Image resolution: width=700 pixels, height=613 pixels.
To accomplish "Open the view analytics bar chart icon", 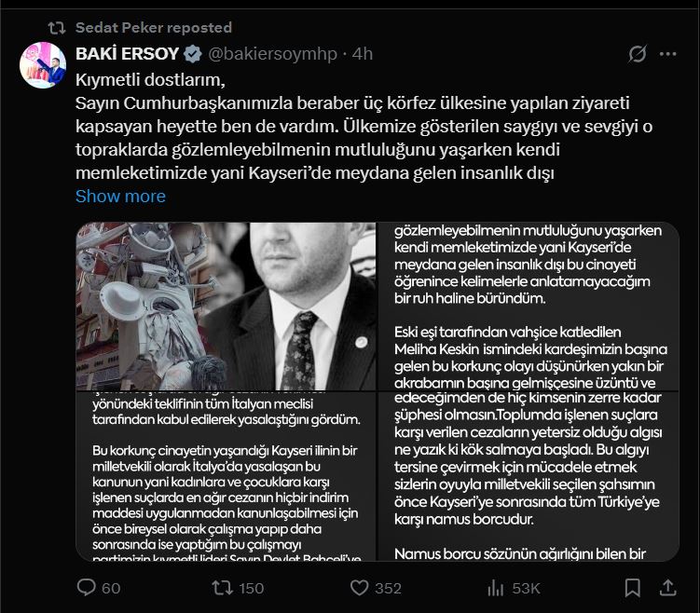I will pos(494,588).
